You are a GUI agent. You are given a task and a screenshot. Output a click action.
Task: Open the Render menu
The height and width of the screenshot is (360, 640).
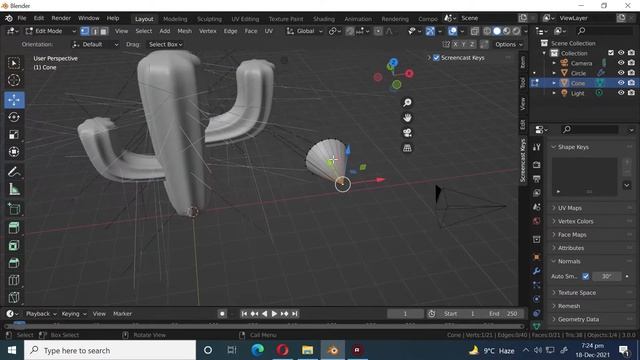point(61,18)
